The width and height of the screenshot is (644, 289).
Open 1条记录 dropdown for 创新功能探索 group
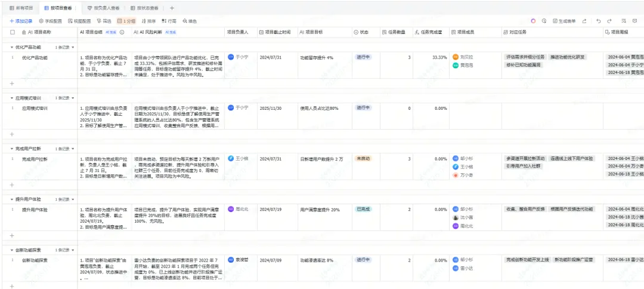(x=64, y=250)
